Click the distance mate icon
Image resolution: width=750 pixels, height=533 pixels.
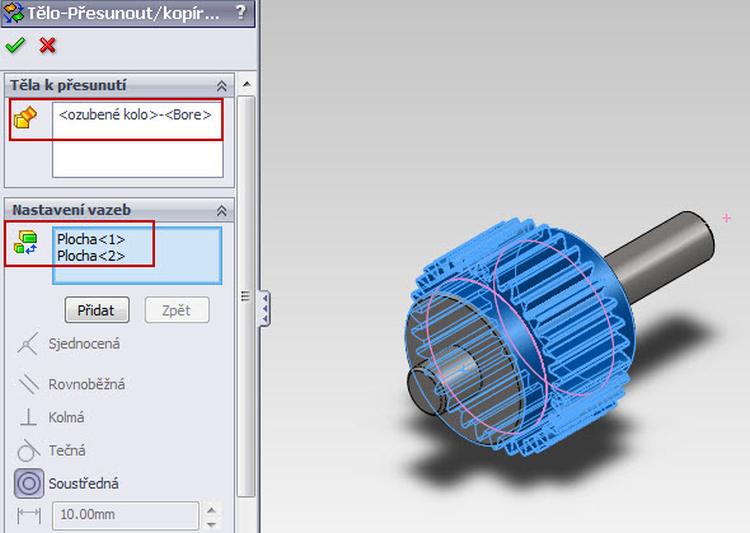29,515
